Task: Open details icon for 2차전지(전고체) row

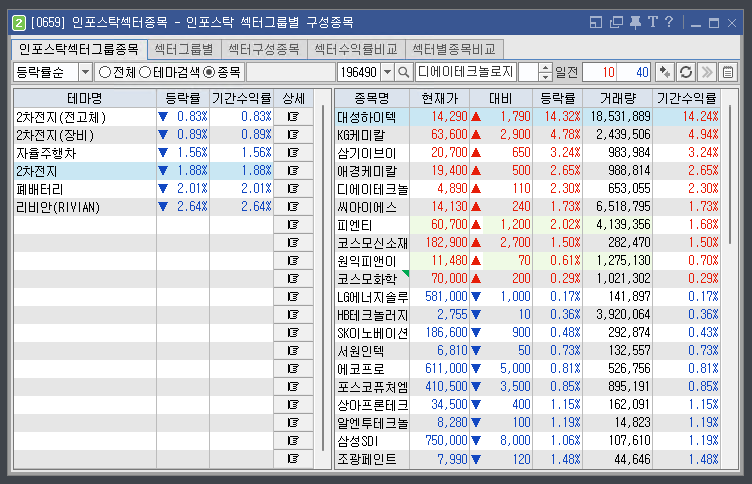Action: 293,117
